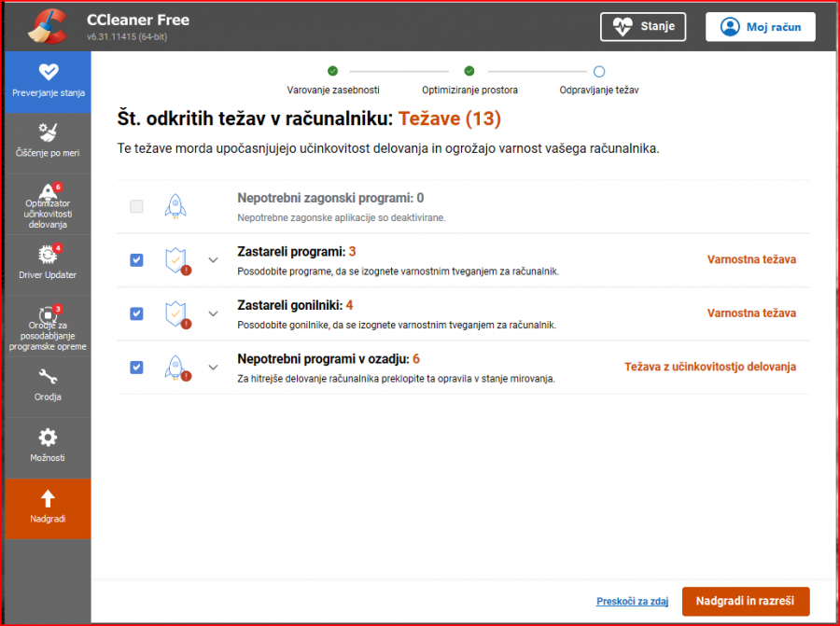This screenshot has width=840, height=626.
Task: Expand the Zastareli gonilniki chevron
Action: tap(213, 313)
